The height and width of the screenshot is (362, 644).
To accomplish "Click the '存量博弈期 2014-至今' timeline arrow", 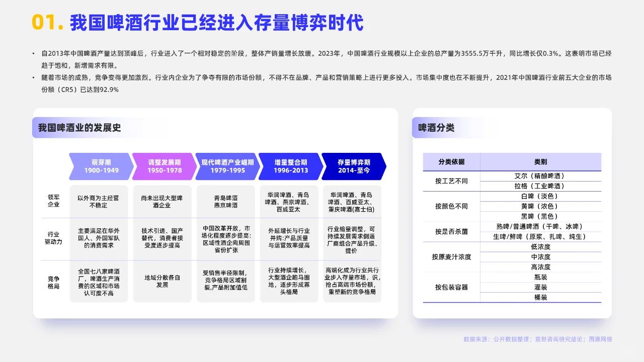I will click(x=354, y=166).
